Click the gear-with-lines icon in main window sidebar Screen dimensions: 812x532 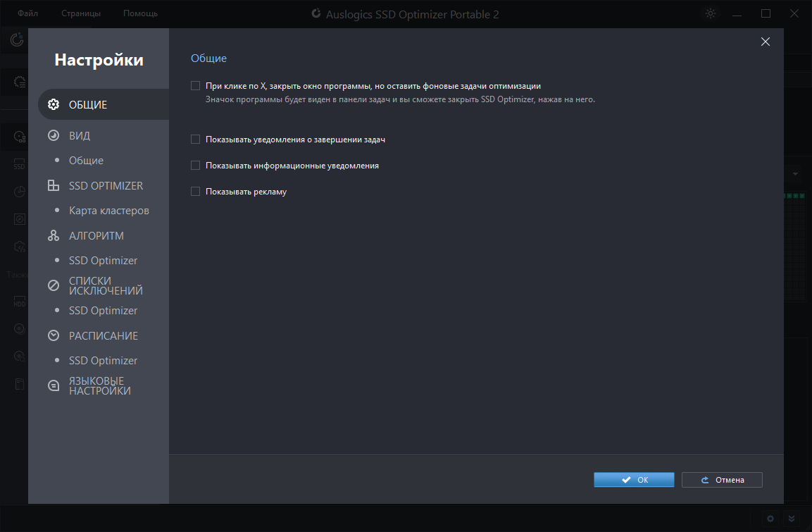coord(20,82)
